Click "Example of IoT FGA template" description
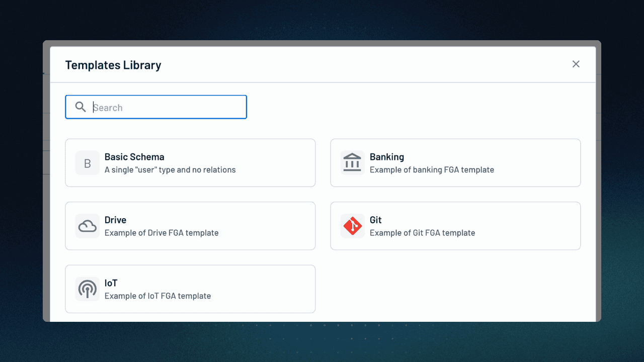This screenshot has height=362, width=644. tap(157, 296)
